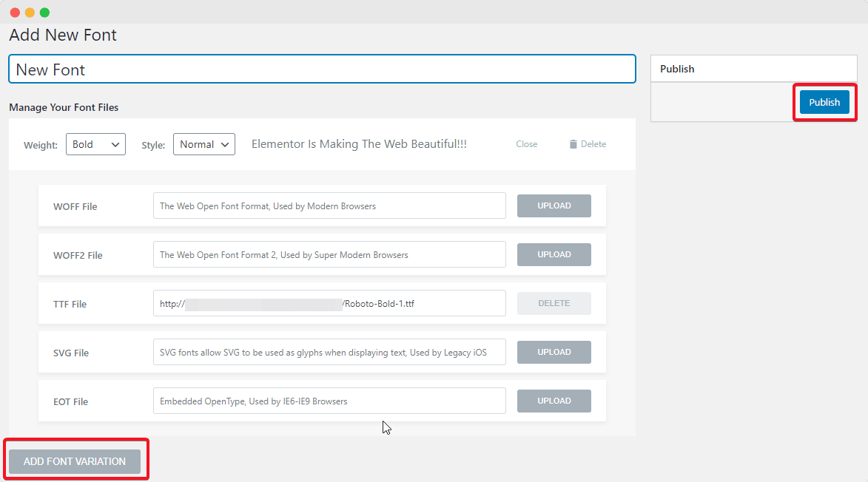Open the Style dropdown set to Normal
The width and height of the screenshot is (868, 482).
(203, 144)
